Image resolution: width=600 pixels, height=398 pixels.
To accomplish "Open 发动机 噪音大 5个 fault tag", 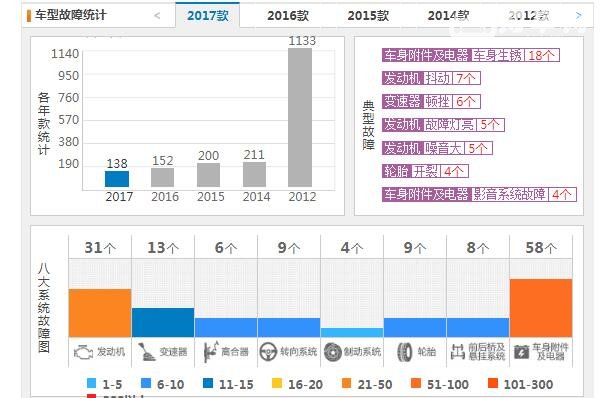I will click(x=437, y=148).
